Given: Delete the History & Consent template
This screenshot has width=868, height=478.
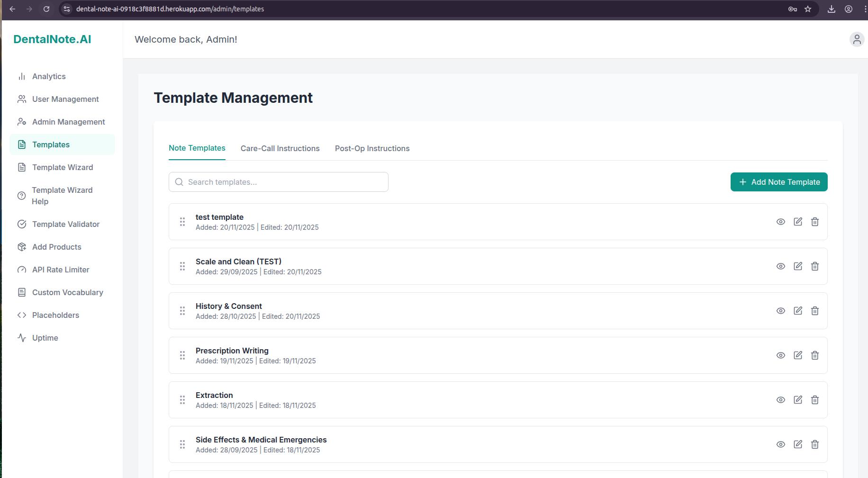Looking at the screenshot, I should click(815, 311).
